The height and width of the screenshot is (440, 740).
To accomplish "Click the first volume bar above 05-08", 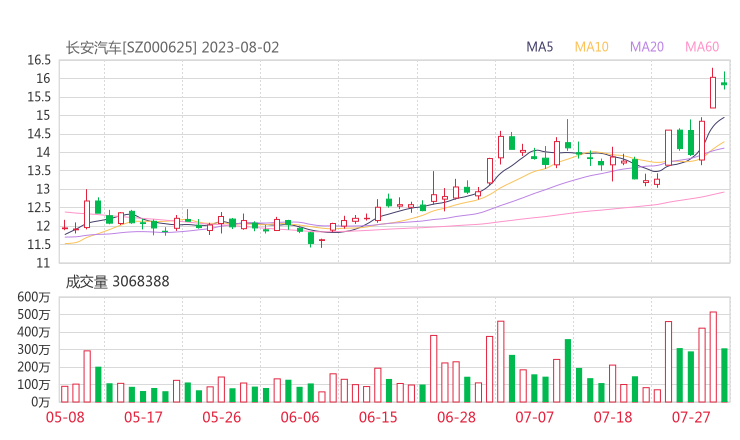I will (65, 394).
